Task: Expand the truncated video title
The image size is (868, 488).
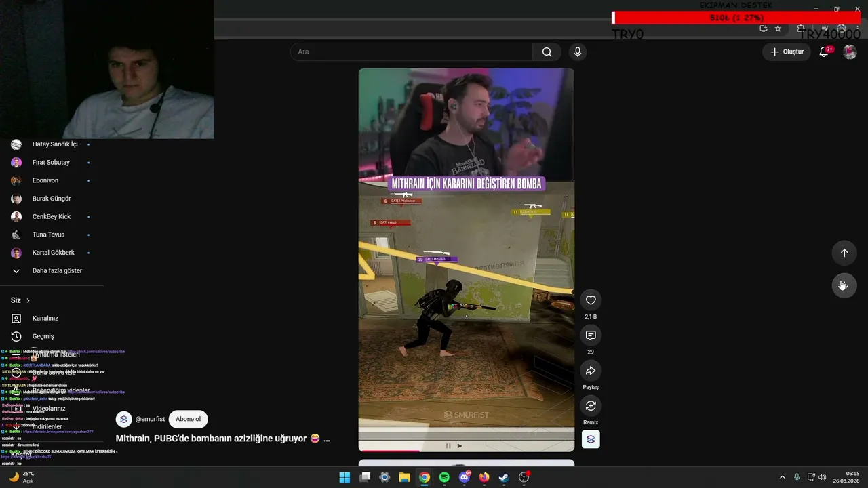Action: coord(326,439)
